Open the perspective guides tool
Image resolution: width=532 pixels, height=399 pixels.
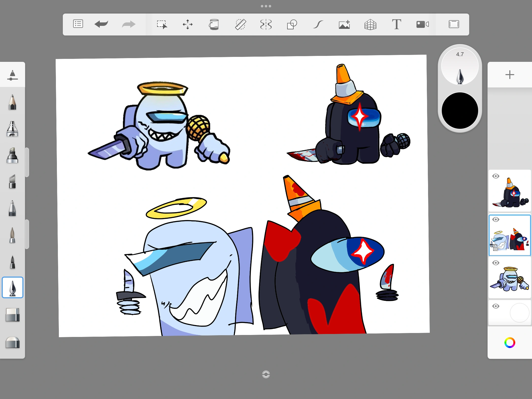[370, 25]
